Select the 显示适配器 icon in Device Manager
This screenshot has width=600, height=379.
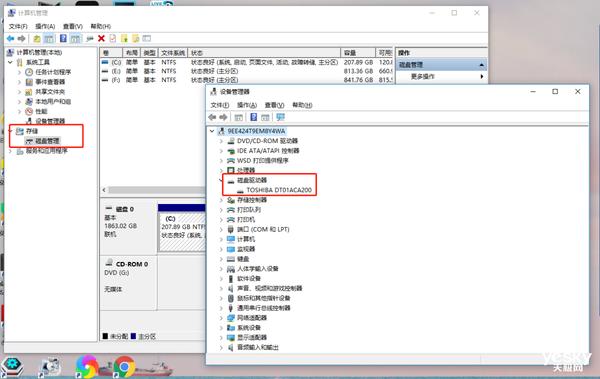pos(231,338)
